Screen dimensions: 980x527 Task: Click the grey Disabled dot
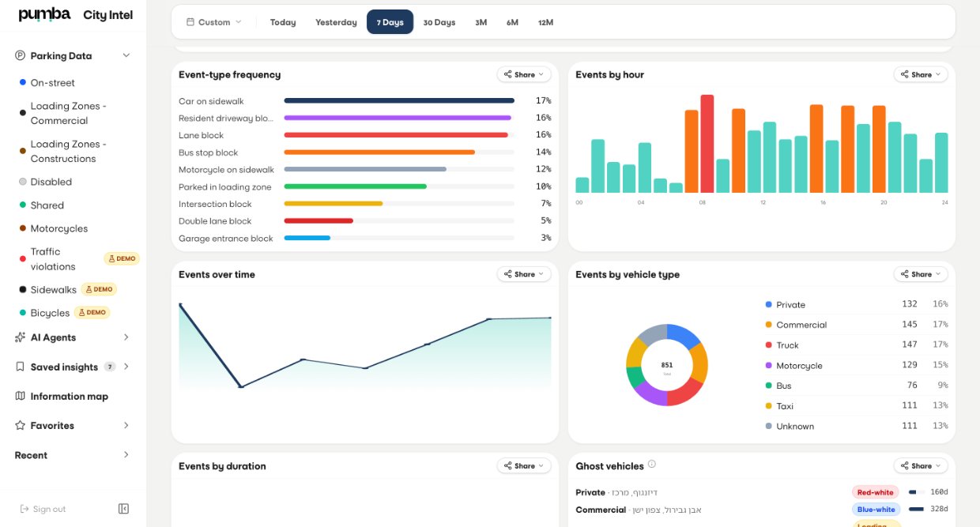23,182
